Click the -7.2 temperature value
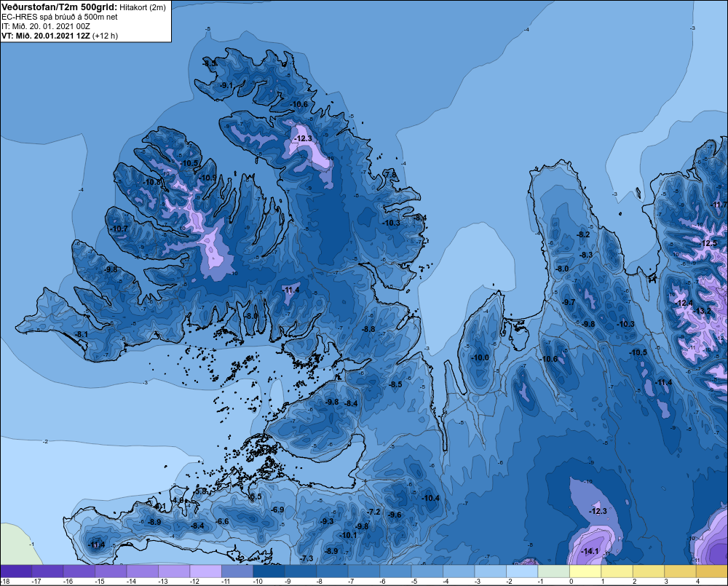Viewport: 728px width, 586px height. coord(374,512)
